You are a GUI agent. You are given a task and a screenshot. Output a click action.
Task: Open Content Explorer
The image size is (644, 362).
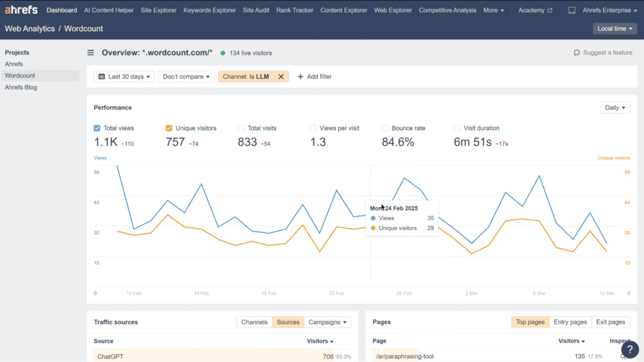[344, 10]
